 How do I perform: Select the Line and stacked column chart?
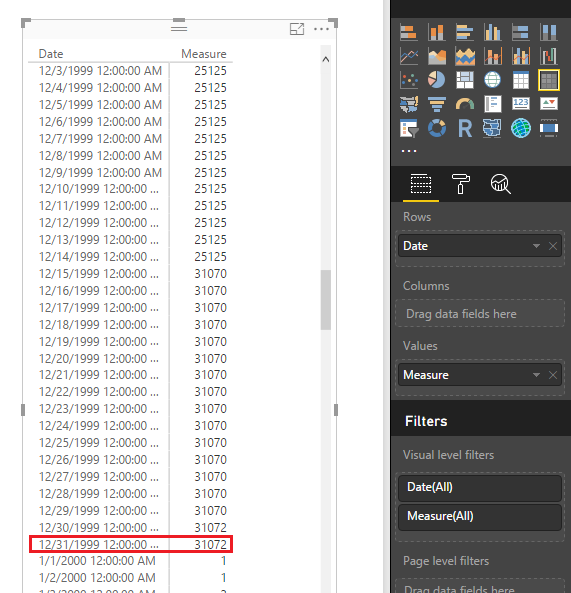point(492,56)
